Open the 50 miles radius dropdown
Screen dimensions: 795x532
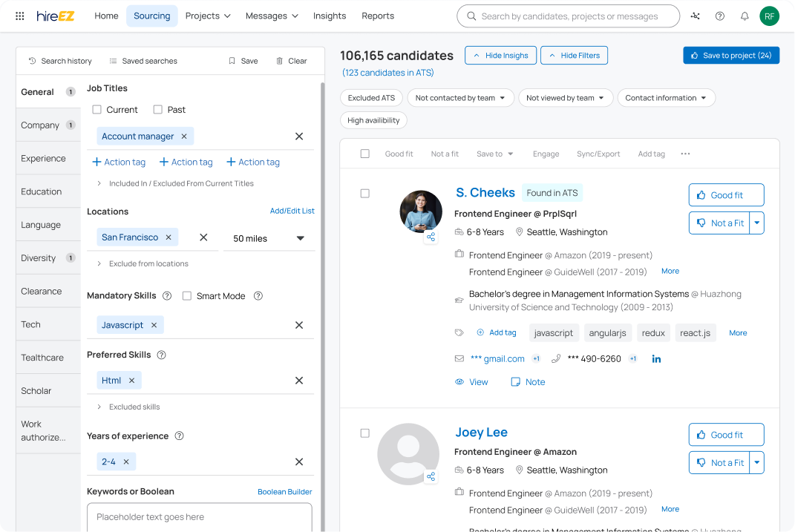tap(269, 238)
